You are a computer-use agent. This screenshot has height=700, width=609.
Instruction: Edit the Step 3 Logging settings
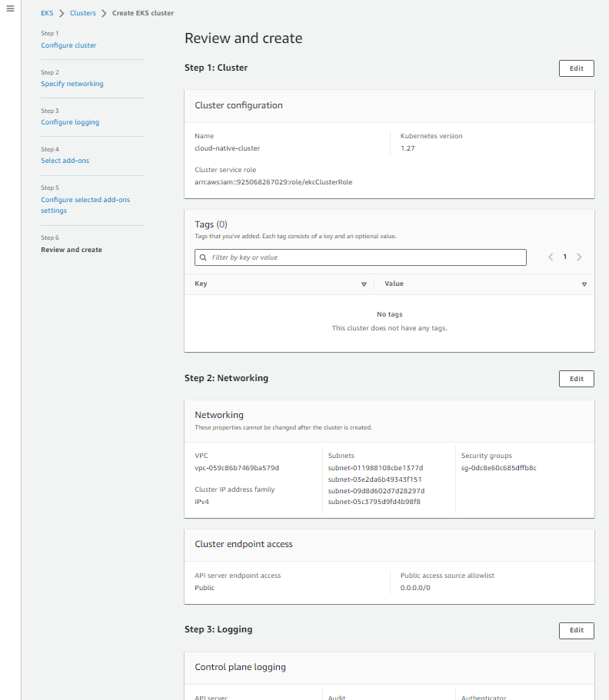pos(575,630)
